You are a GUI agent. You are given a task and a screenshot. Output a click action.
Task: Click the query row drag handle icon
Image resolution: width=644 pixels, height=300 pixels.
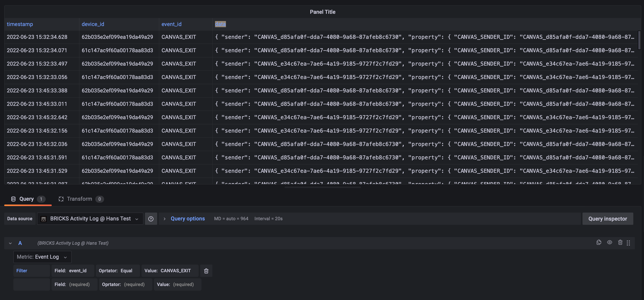pos(628,243)
